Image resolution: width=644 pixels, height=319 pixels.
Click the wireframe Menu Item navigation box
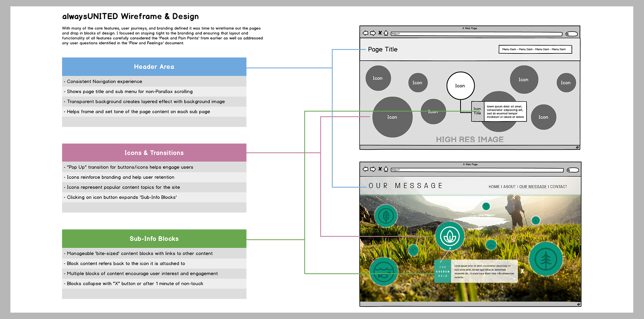pos(535,49)
